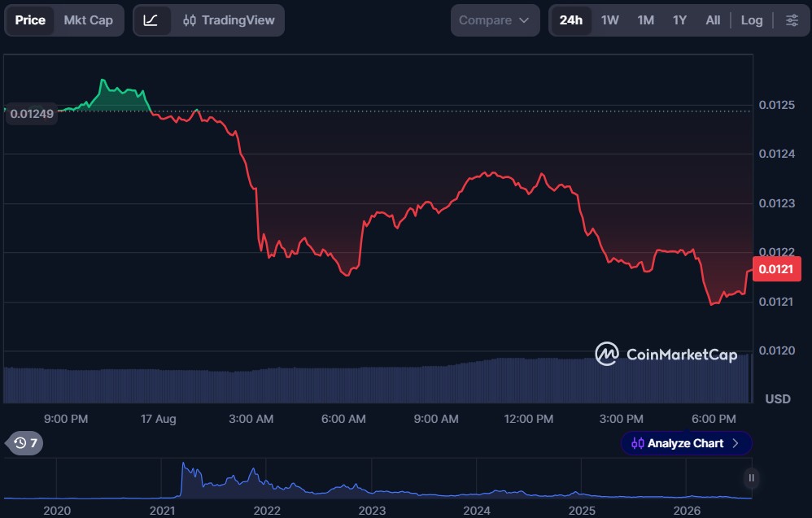Click the 0.0125 y-axis label
Viewport: 812px width, 518px height.
coord(777,105)
